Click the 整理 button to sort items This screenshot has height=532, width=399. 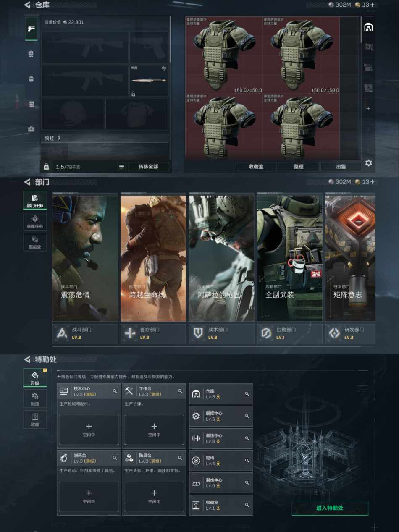299,167
